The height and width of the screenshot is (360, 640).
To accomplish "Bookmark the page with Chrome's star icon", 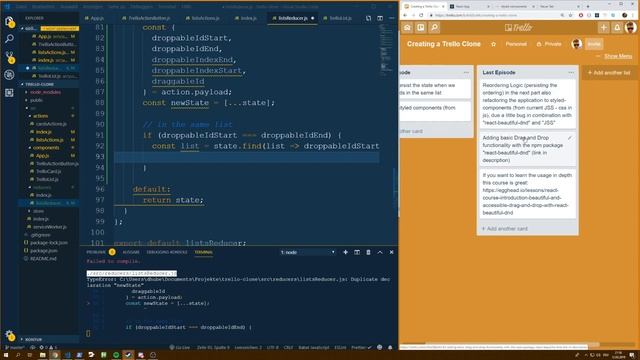I will [570, 15].
